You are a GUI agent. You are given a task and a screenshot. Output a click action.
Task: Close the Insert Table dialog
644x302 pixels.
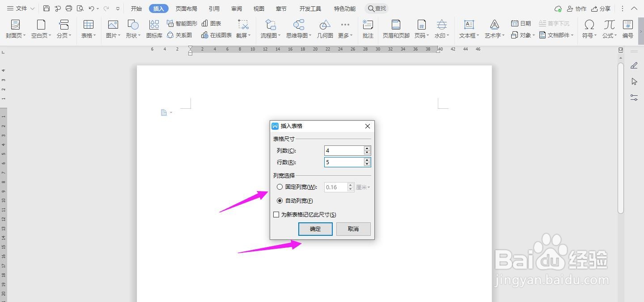[368, 126]
